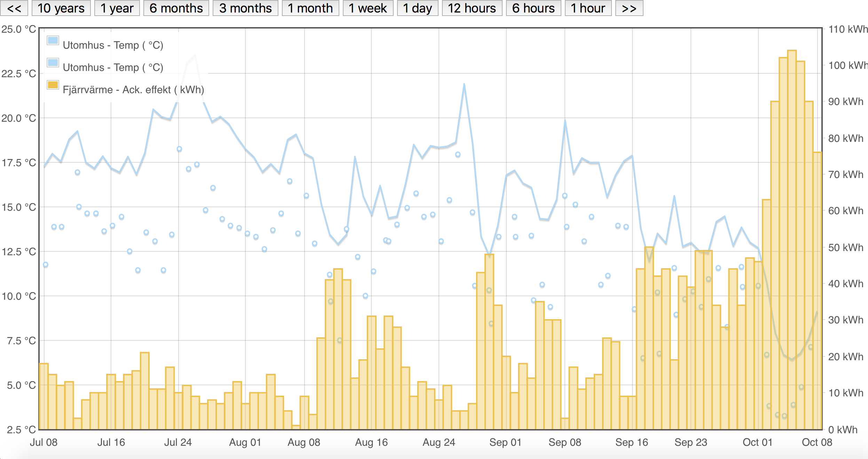Click the temperature line peak near Aug 24

pos(464,84)
